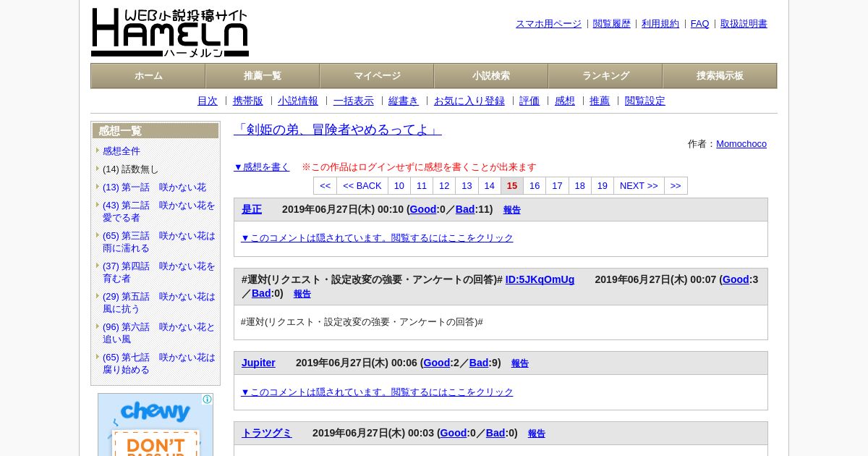Jump to last page with >> button

click(676, 186)
